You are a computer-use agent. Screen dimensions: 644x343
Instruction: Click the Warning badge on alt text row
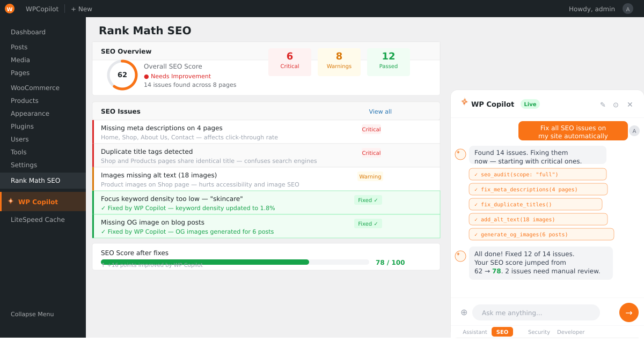[x=370, y=176]
